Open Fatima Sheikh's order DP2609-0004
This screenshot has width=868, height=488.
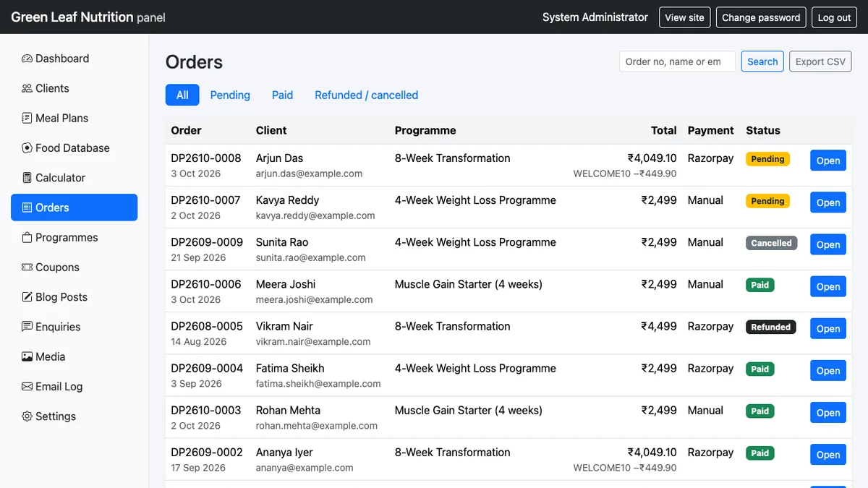(828, 370)
